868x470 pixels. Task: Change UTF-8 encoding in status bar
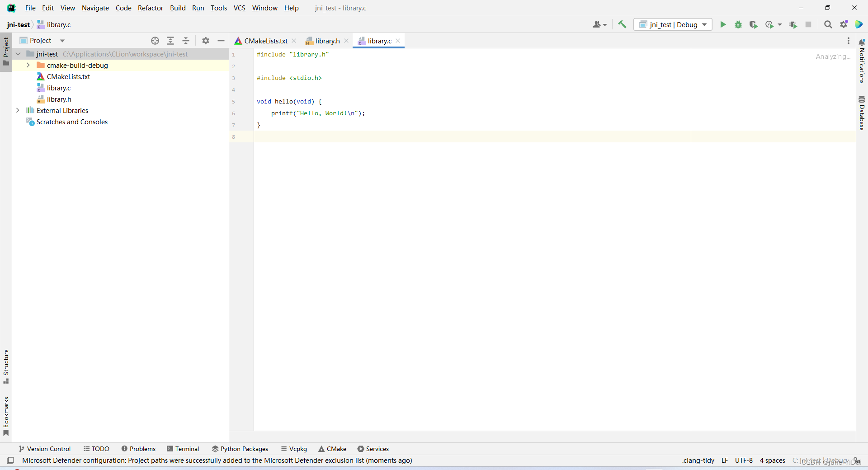(744, 461)
